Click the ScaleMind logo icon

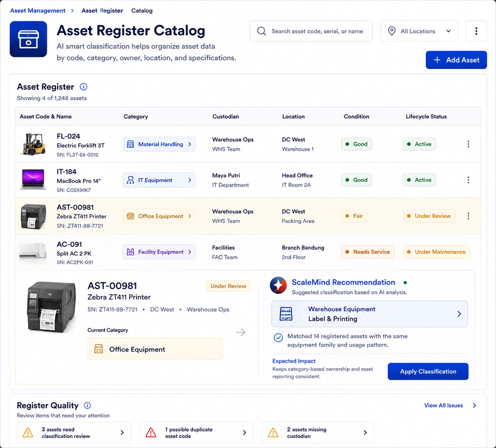278,285
